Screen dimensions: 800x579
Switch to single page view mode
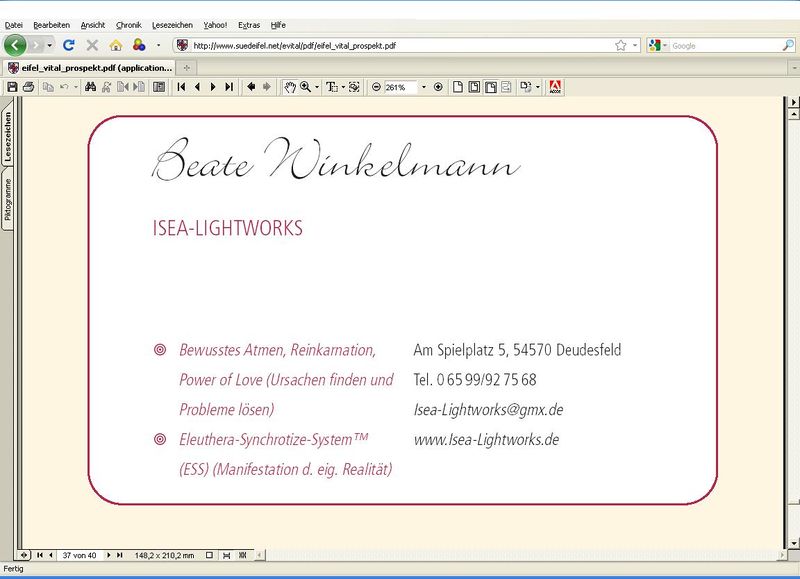tap(458, 87)
